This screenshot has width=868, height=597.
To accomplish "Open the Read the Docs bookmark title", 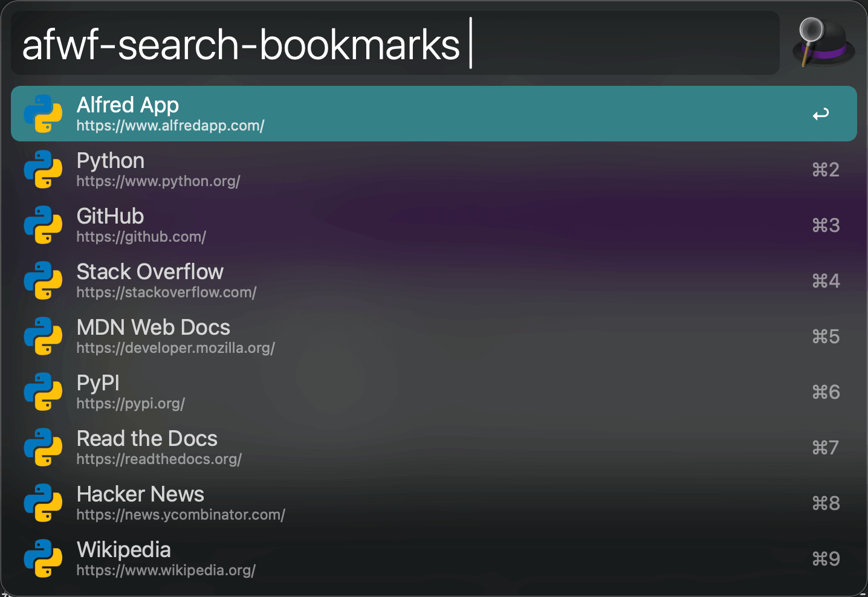I will click(147, 439).
